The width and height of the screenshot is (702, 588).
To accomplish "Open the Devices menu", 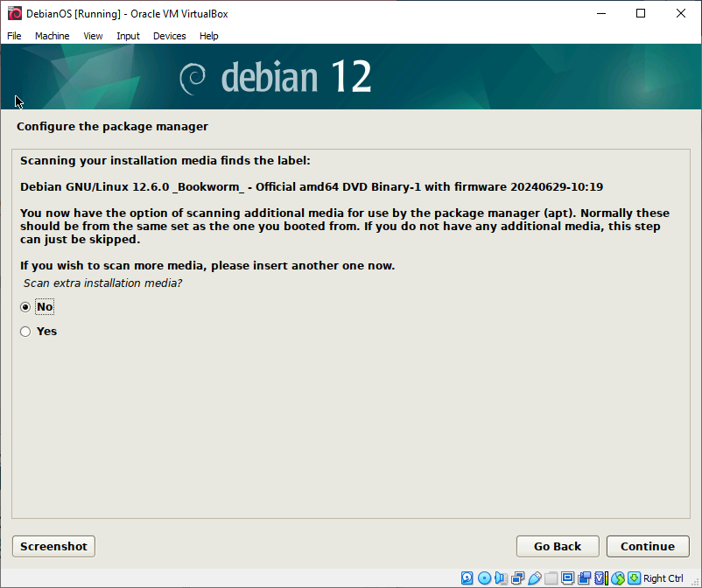I will 169,36.
